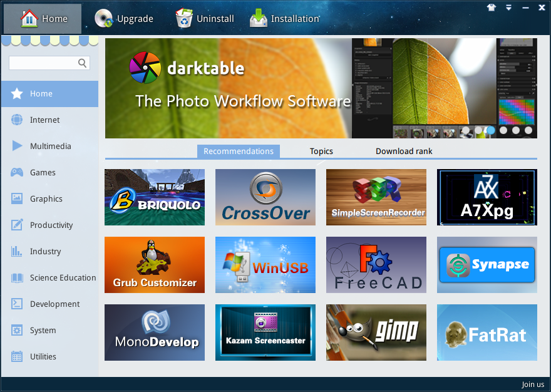This screenshot has height=392, width=551.
Task: Select the first banner carousel dot
Action: tap(466, 130)
